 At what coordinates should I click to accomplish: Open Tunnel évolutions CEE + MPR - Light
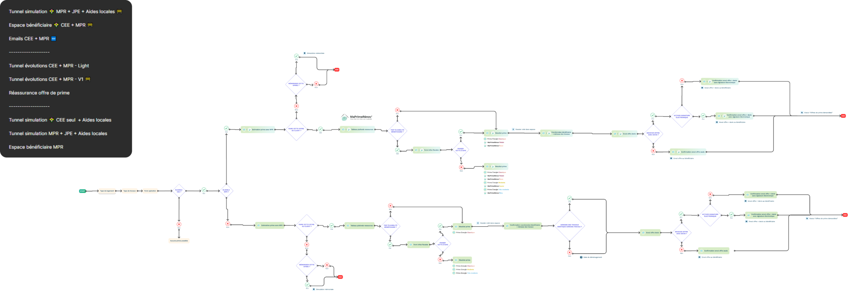click(x=49, y=66)
